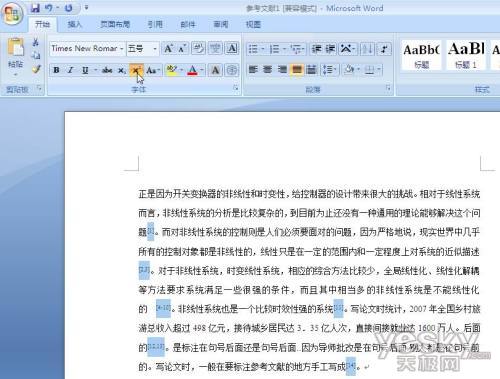This screenshot has width=500, height=379.
Task: Open line spacing options
Action: point(329,70)
